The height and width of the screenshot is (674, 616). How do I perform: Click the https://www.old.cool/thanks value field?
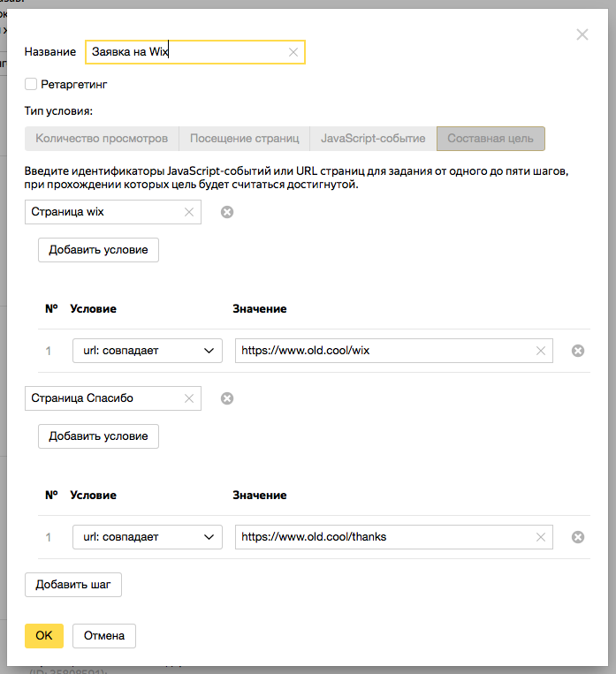(384, 537)
